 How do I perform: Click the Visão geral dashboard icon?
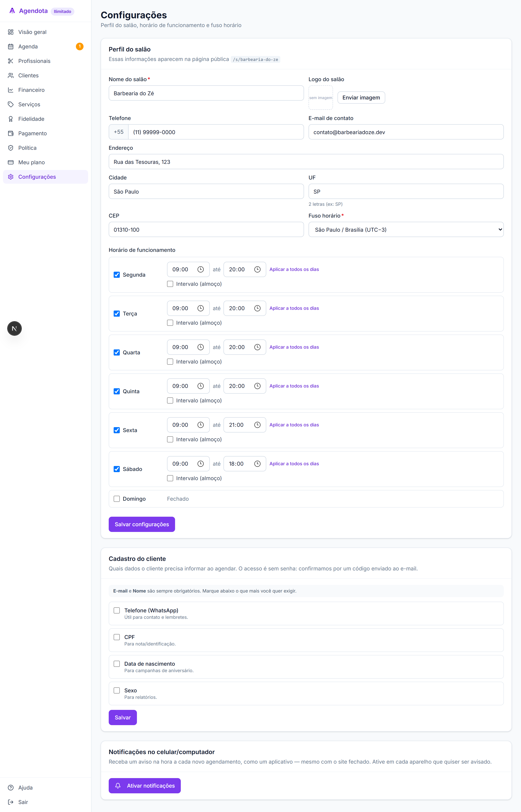[11, 32]
